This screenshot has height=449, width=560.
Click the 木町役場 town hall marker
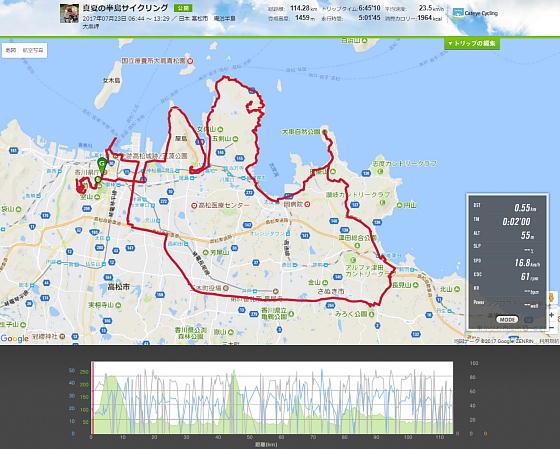226,288
